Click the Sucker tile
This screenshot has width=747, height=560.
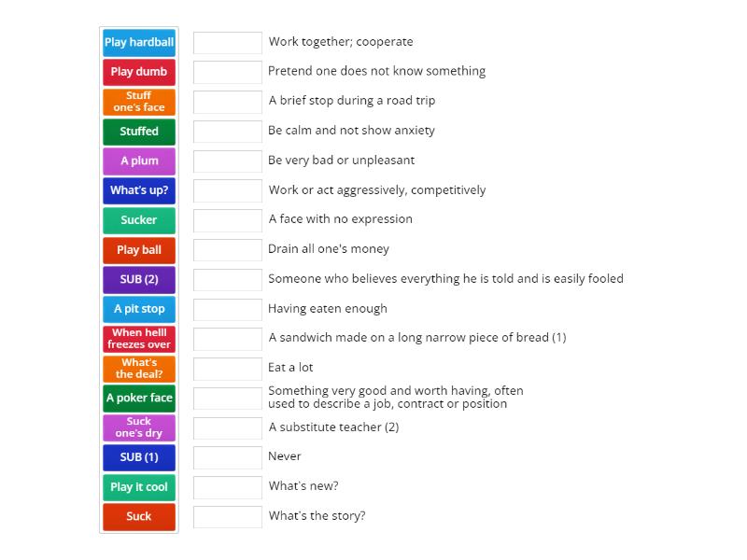tap(138, 220)
